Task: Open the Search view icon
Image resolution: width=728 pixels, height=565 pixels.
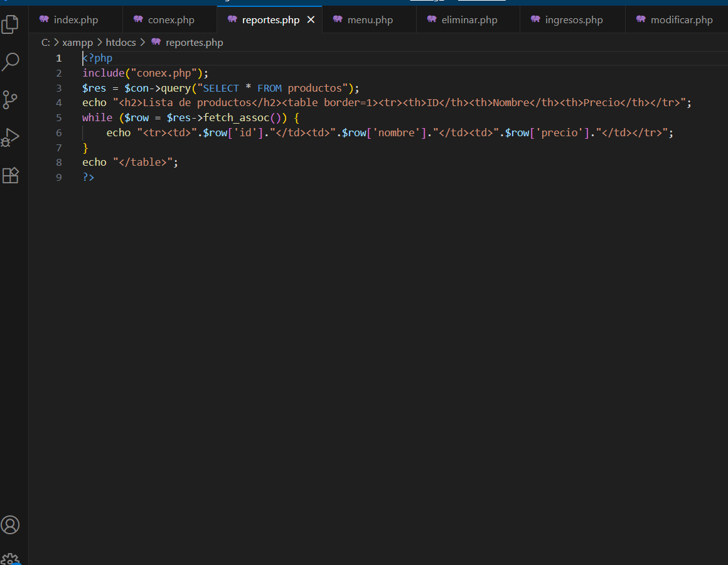Action: (11, 62)
